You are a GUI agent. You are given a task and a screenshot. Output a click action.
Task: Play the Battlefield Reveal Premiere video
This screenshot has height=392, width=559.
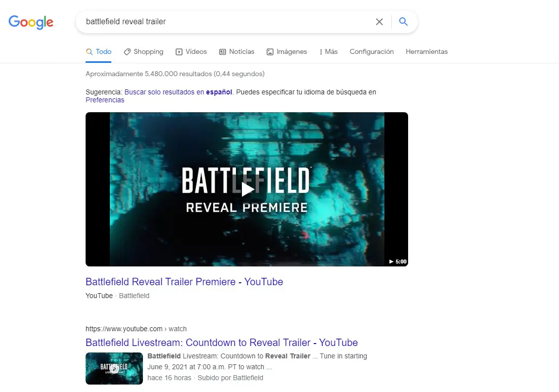click(247, 189)
